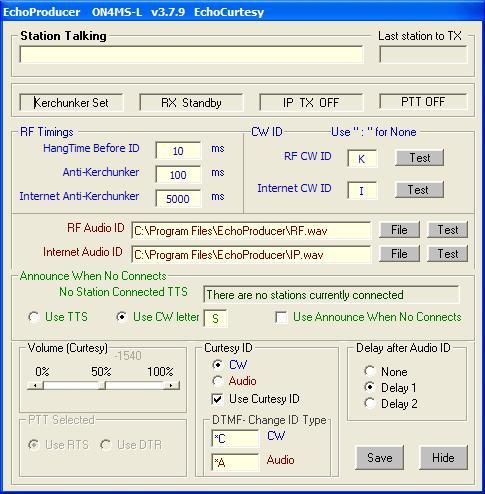Enable Use Announce When No Connects checkbox
485x494 pixels.
click(x=281, y=317)
